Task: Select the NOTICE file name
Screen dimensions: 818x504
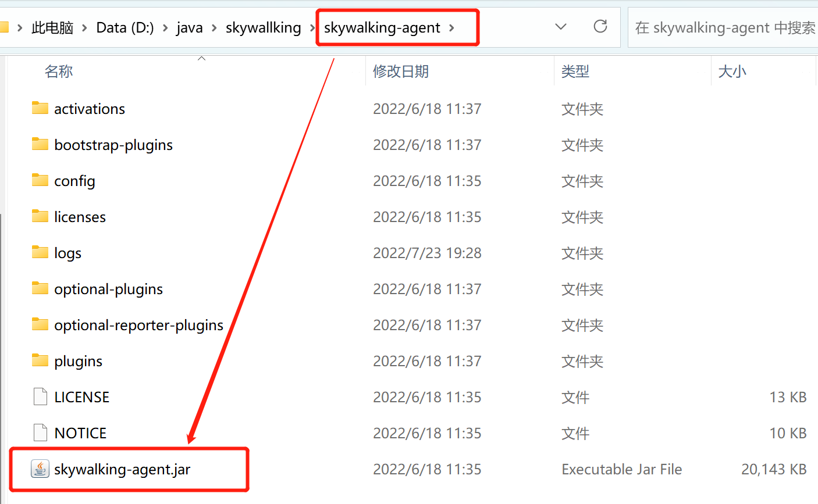Action: (x=80, y=433)
